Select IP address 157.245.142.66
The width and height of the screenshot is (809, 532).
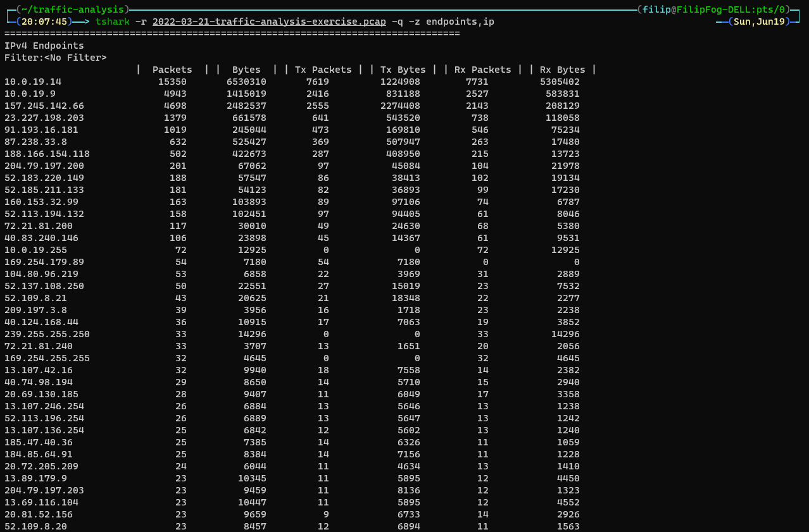click(x=44, y=106)
